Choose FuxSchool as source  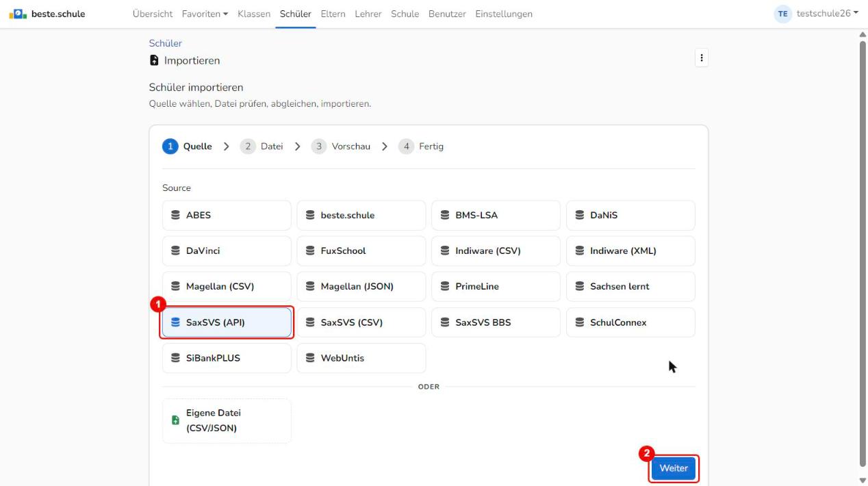pyautogui.click(x=361, y=251)
